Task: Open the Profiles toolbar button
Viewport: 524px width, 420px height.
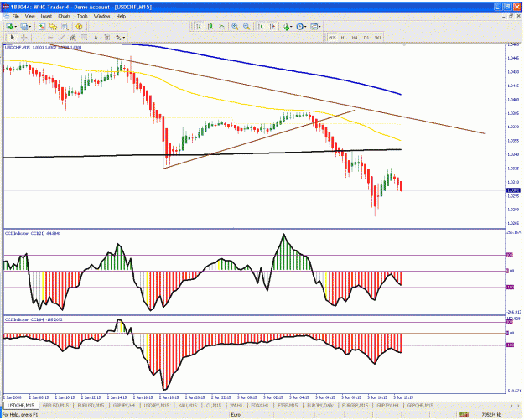Action: [24, 26]
